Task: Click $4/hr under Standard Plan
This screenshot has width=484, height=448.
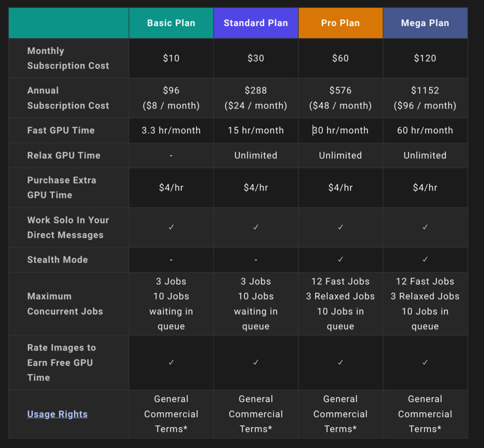Action: point(256,187)
